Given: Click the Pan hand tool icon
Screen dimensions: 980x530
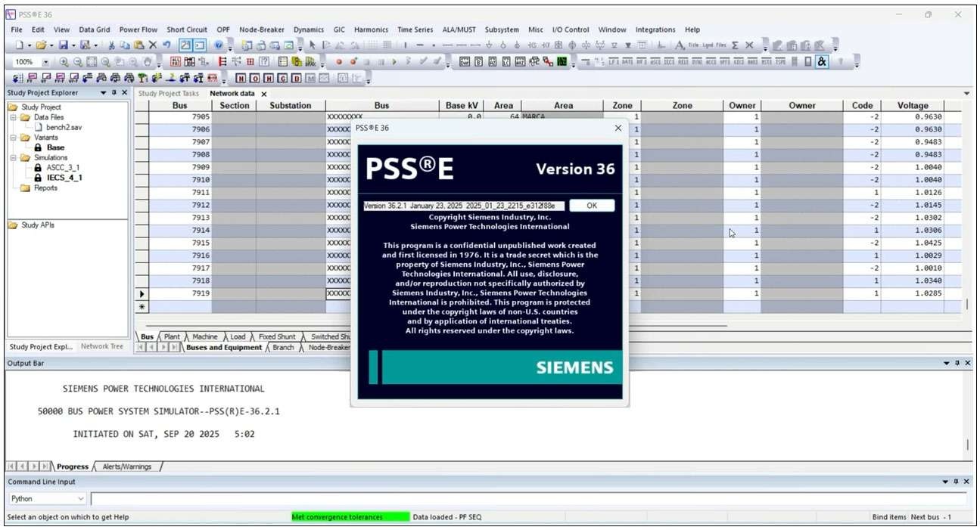Looking at the screenshot, I should 148,62.
